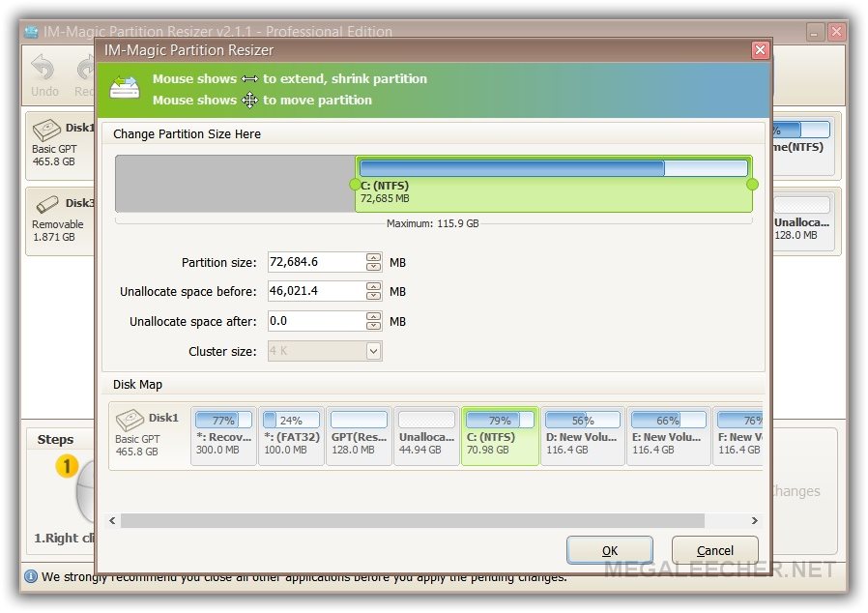Screen dimensions: 868x613
Task: Decrease Unallocate space after value
Action: point(374,326)
